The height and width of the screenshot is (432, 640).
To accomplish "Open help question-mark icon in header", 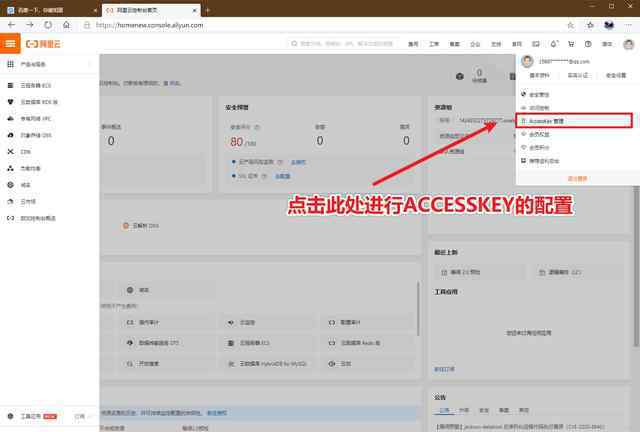I will point(588,44).
